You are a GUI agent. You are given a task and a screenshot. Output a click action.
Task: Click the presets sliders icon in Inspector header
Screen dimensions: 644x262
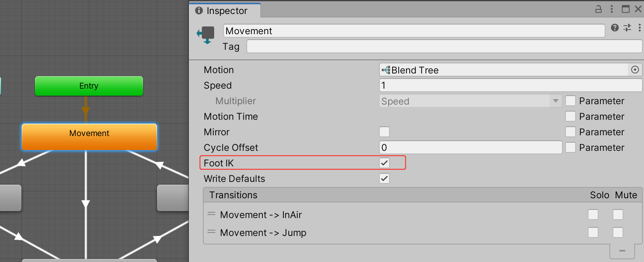coord(627,28)
